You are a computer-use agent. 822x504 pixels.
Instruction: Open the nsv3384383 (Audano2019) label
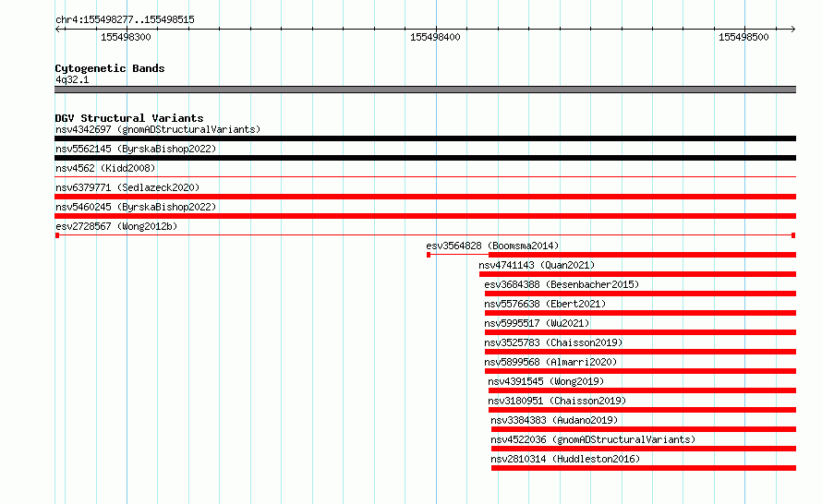[554, 420]
